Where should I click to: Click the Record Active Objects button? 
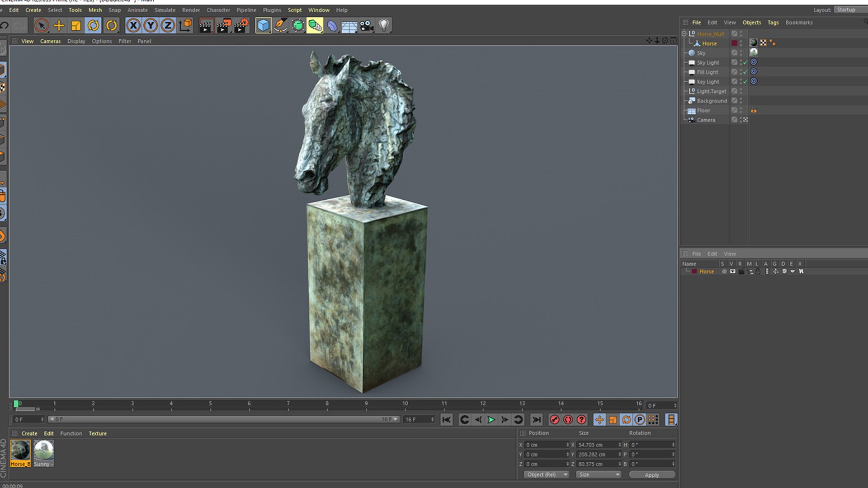554,420
